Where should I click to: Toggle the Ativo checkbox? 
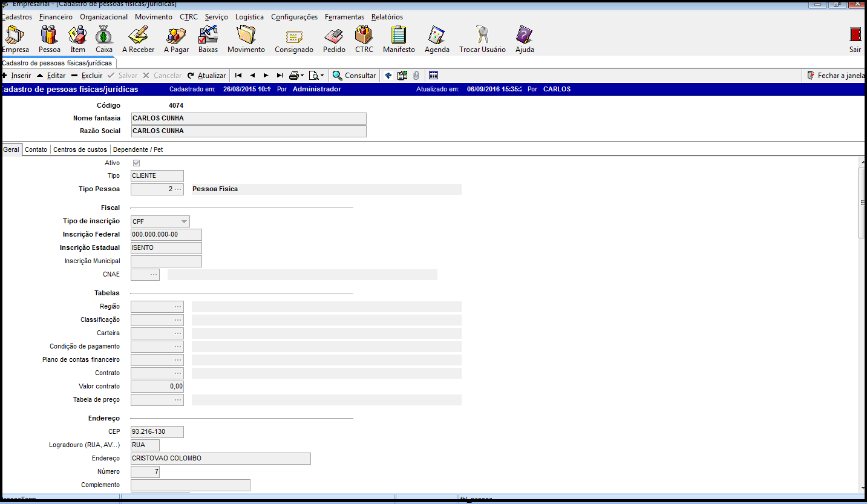[136, 163]
